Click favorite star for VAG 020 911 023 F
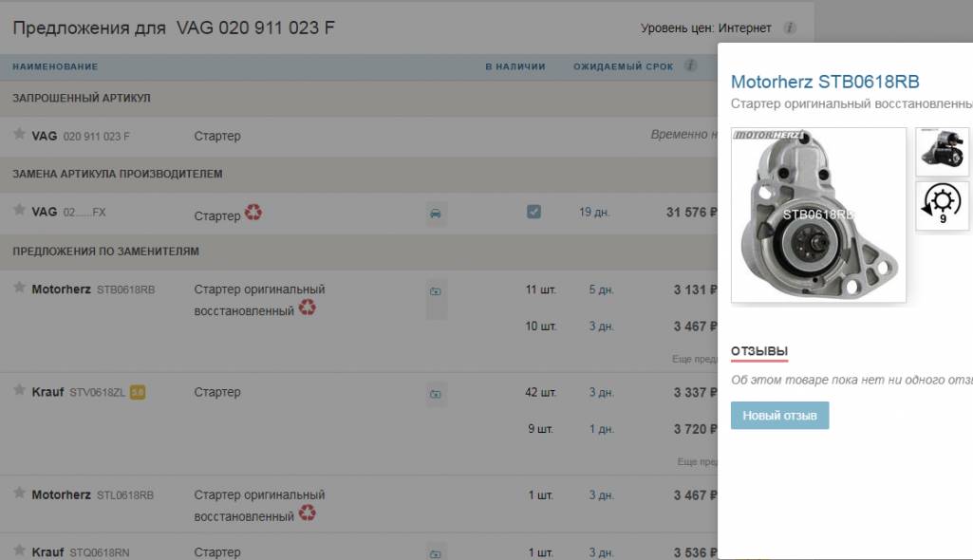The height and width of the screenshot is (560, 973). click(x=19, y=135)
